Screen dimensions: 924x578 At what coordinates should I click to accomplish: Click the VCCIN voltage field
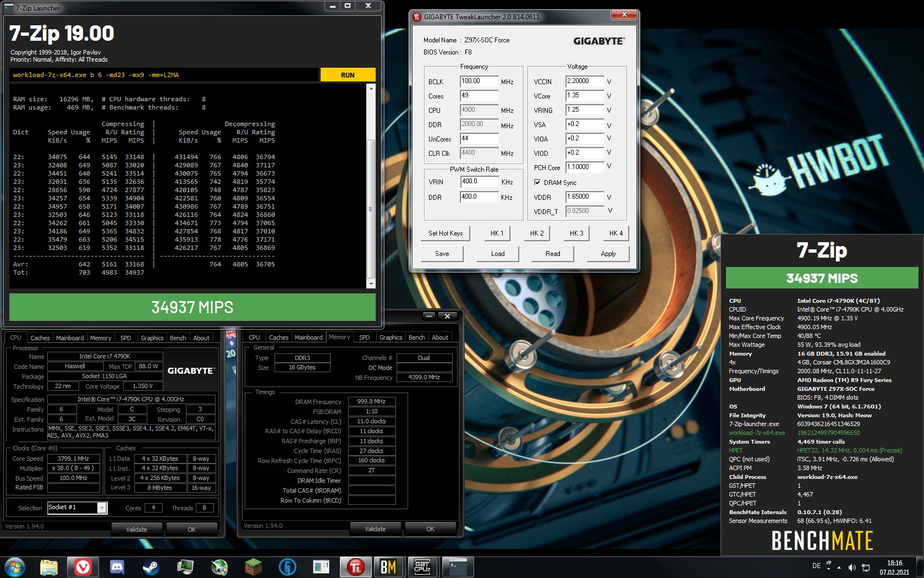[x=585, y=81]
